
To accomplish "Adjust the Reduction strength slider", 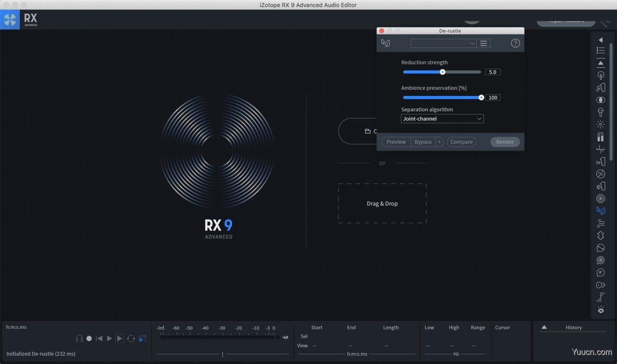I will (443, 72).
